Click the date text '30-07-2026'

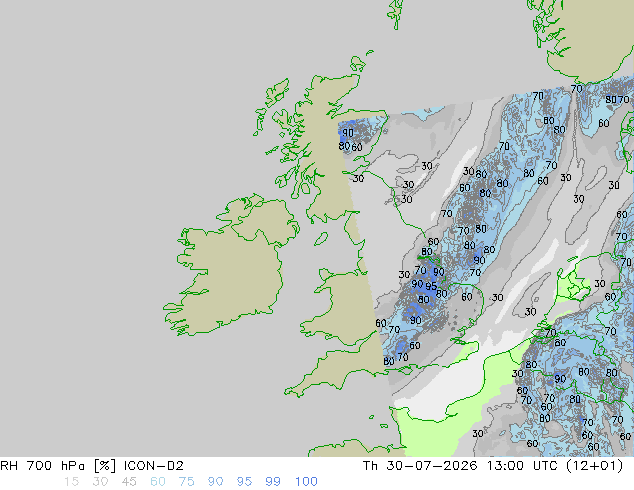[x=432, y=466]
